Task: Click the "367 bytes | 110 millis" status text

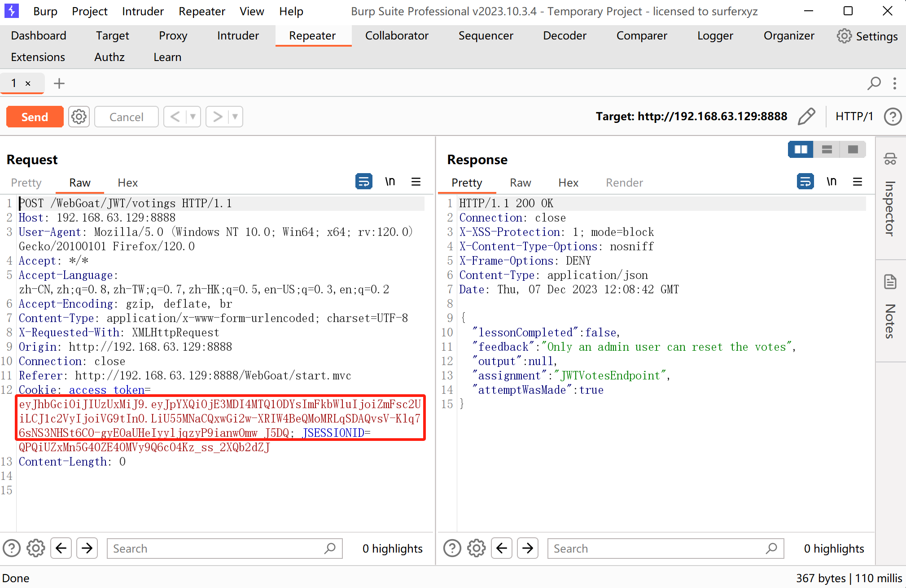Action: pyautogui.click(x=849, y=578)
